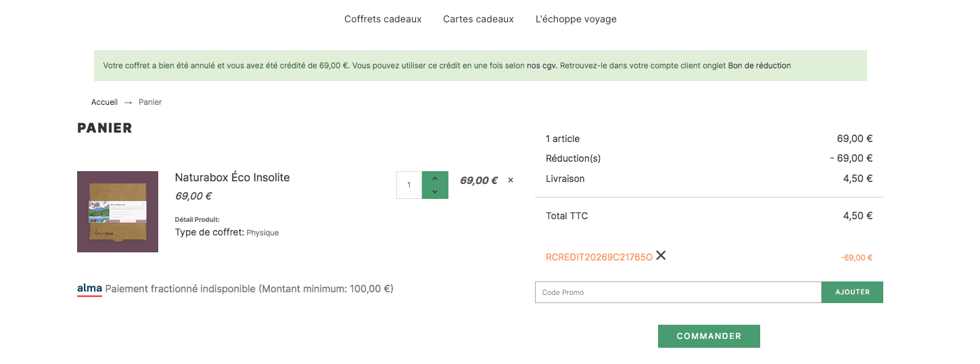Open the Naturabox product thumbnail
Image resolution: width=980 pixels, height=364 pixels.
[118, 212]
